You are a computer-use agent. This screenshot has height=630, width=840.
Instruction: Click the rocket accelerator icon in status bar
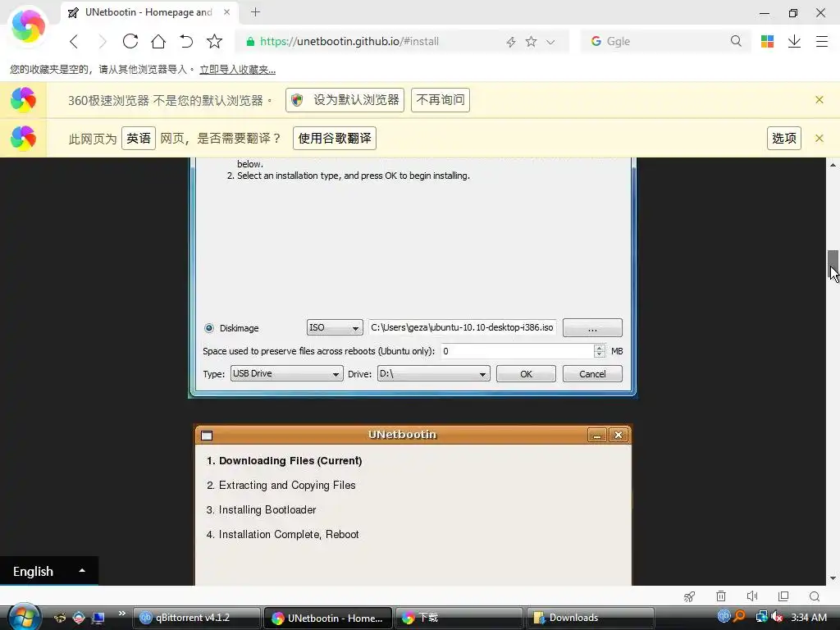point(689,596)
